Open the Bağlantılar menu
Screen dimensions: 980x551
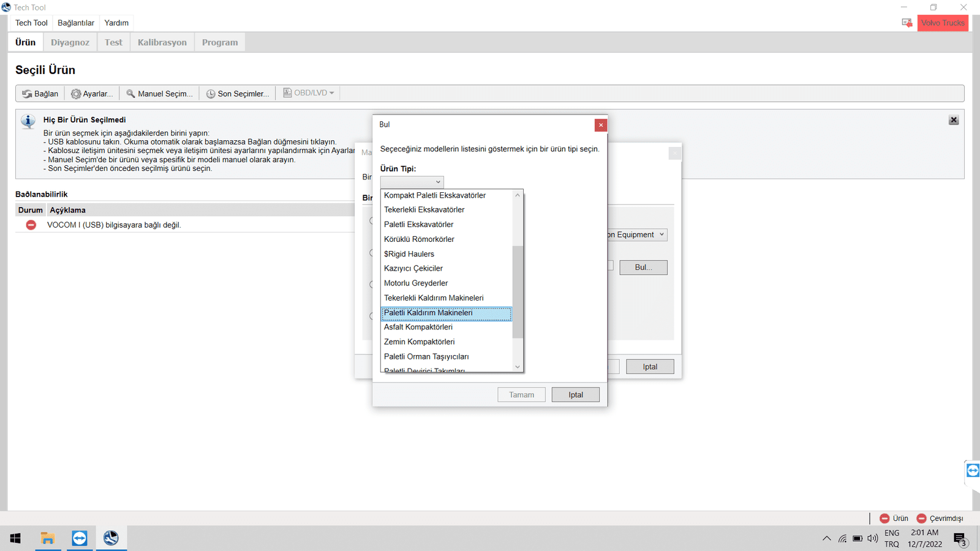[x=76, y=23]
